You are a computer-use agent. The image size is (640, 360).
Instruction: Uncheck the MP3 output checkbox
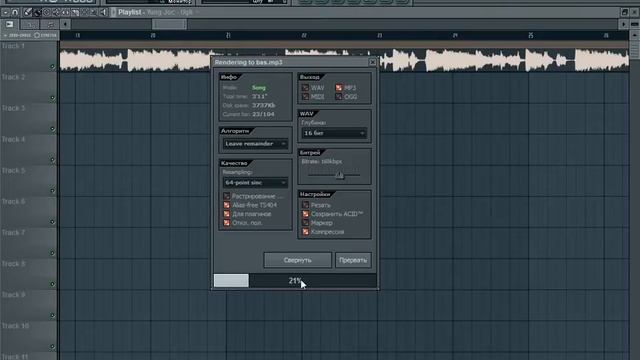point(338,88)
